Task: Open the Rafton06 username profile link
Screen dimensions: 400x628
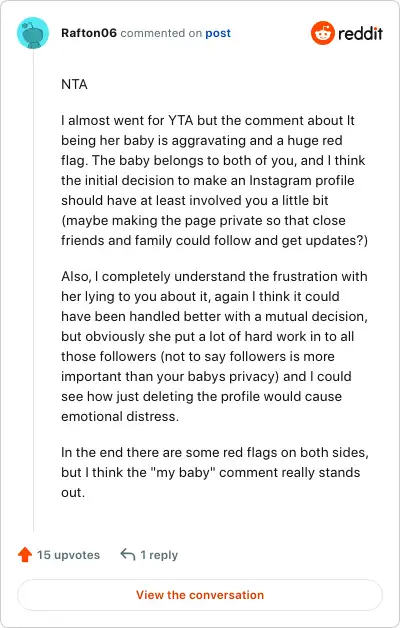Action: point(89,33)
